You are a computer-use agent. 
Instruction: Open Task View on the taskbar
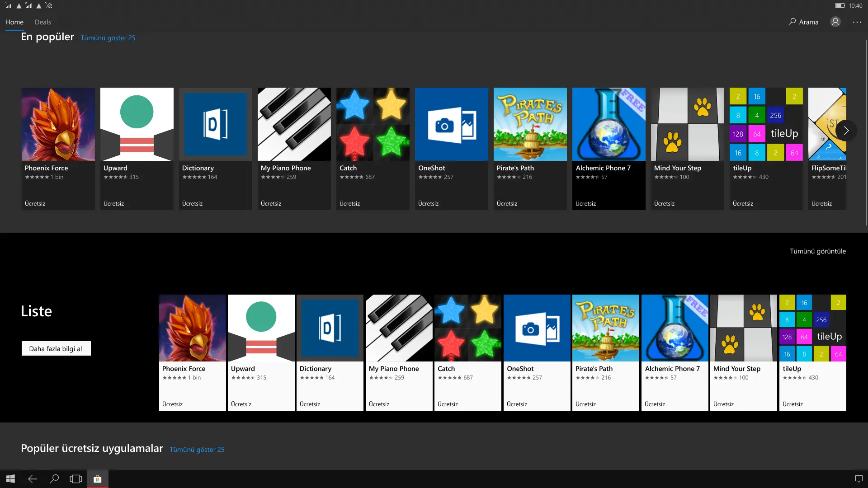point(76,479)
